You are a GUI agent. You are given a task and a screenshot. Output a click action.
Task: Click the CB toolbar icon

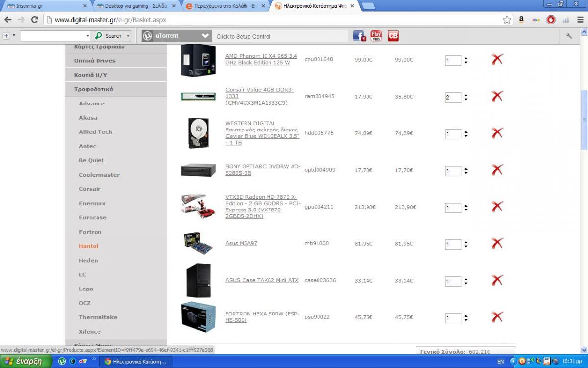pos(393,36)
